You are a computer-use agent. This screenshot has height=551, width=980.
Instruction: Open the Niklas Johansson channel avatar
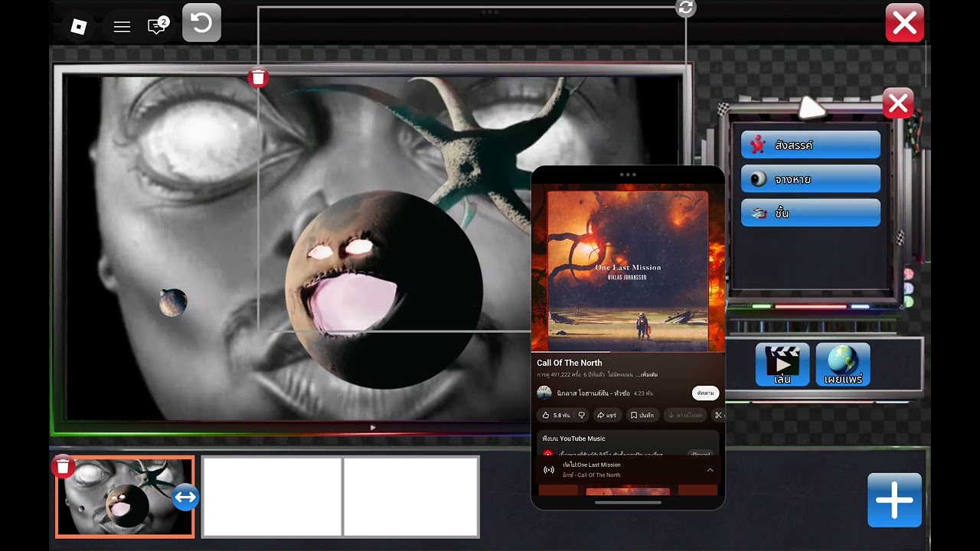point(544,393)
